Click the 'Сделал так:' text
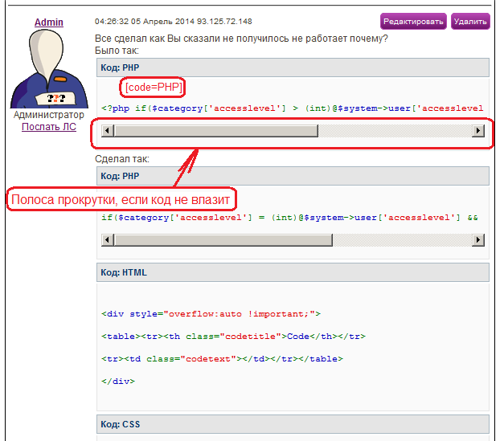 pyautogui.click(x=122, y=159)
